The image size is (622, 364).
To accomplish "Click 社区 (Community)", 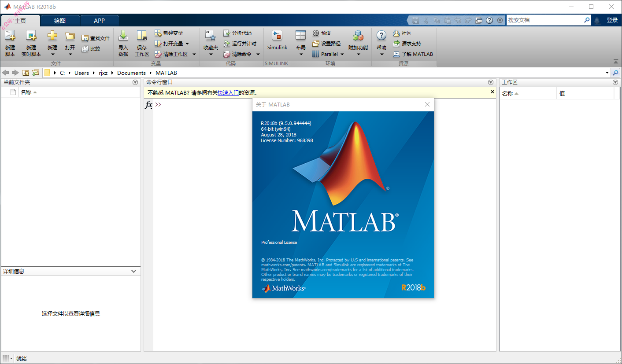I will pos(402,33).
